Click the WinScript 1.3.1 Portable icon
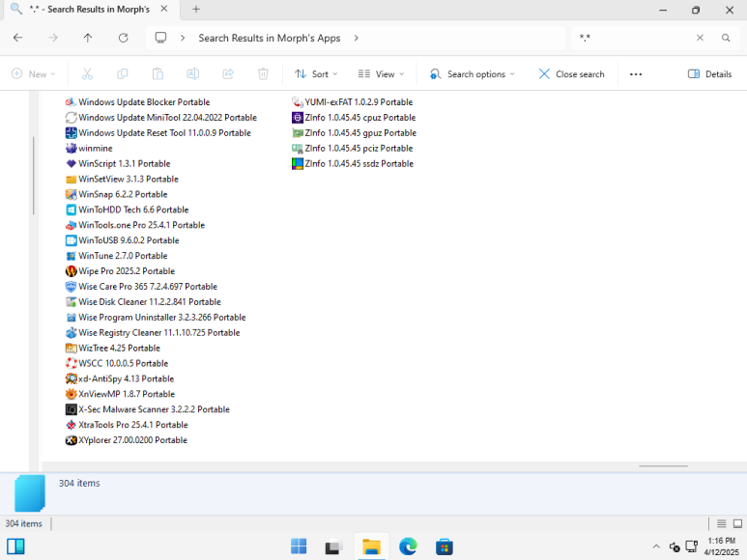The image size is (747, 560). [71, 164]
